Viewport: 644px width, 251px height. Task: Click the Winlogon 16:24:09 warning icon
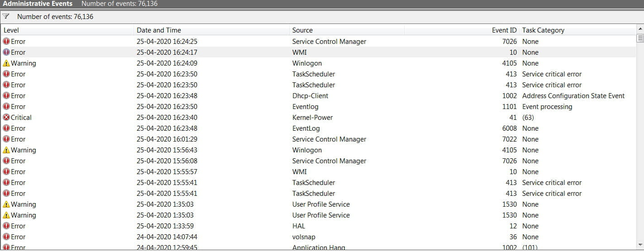pyautogui.click(x=6, y=63)
